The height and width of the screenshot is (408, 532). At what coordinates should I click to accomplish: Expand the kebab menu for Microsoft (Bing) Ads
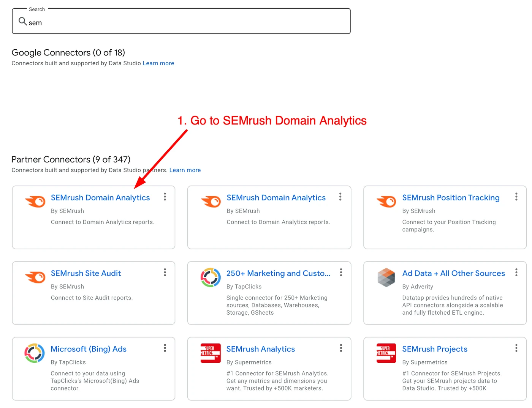coord(165,348)
